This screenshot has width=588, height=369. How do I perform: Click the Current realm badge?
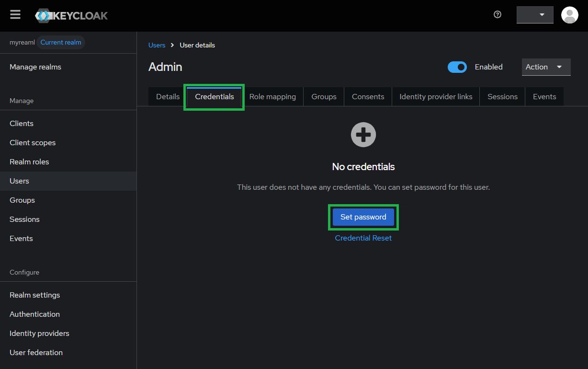(61, 42)
